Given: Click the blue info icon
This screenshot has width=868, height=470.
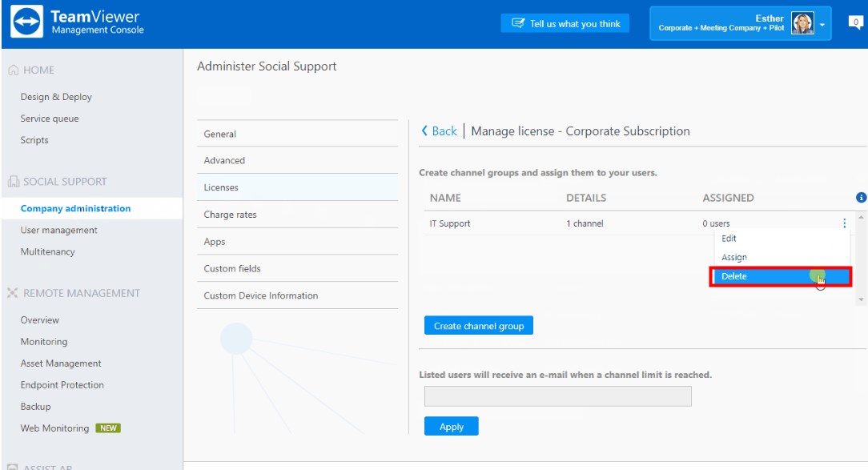Looking at the screenshot, I should (862, 198).
